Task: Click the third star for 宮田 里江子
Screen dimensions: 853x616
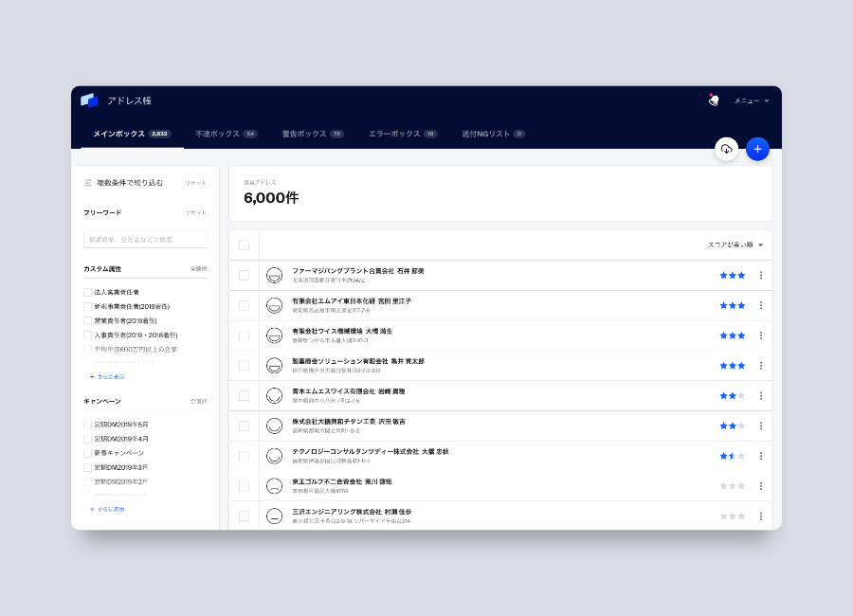Action: (x=739, y=305)
